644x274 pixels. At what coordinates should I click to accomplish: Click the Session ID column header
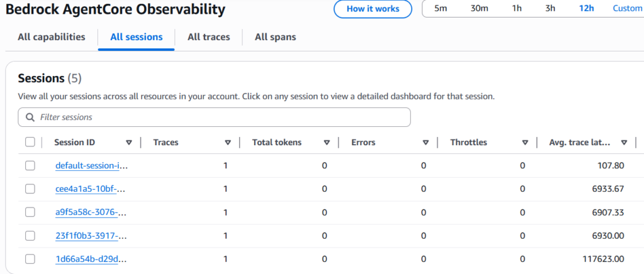74,142
